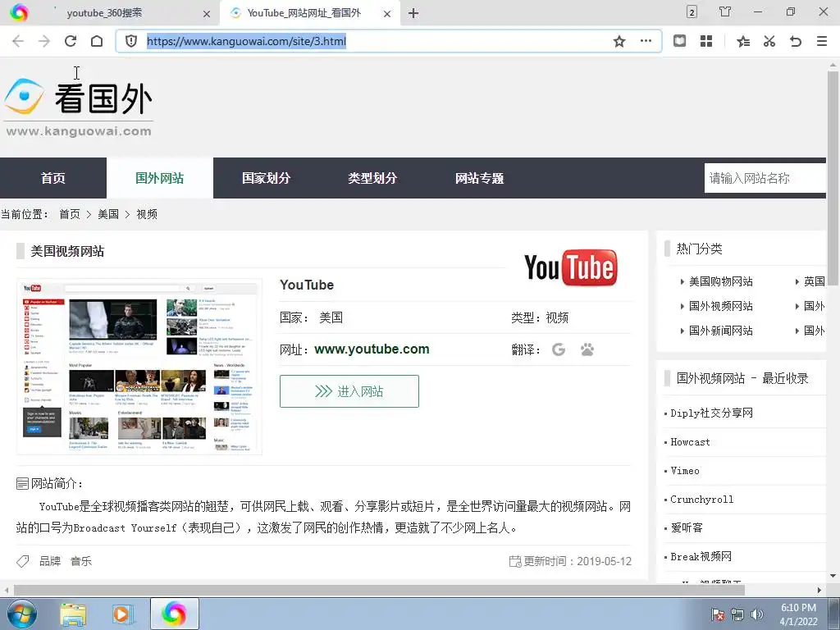Click the horizontal scrollbar right arrow
840x630 pixels.
819,590
